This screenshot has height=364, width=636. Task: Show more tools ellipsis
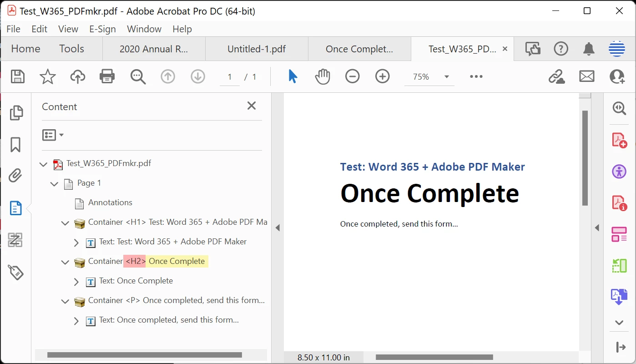click(476, 76)
